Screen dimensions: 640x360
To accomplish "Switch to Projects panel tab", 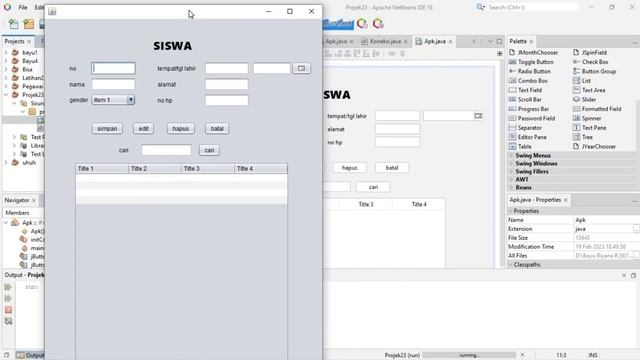I will [14, 41].
